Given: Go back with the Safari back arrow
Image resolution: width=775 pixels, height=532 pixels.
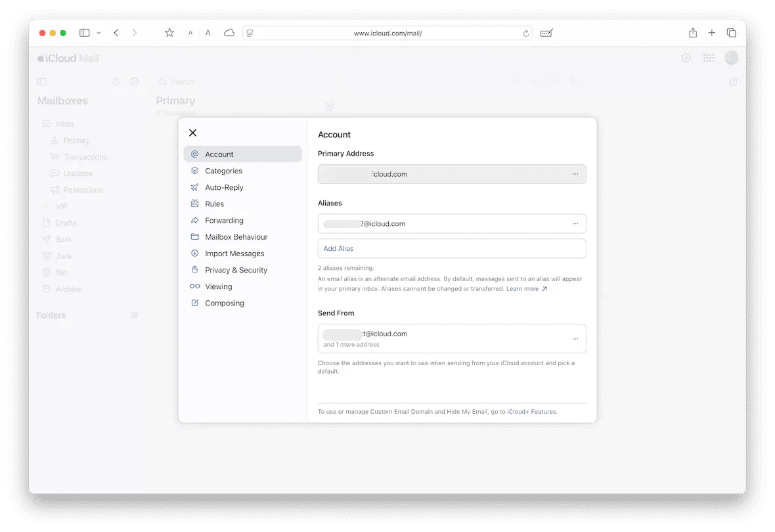Looking at the screenshot, I should [116, 33].
